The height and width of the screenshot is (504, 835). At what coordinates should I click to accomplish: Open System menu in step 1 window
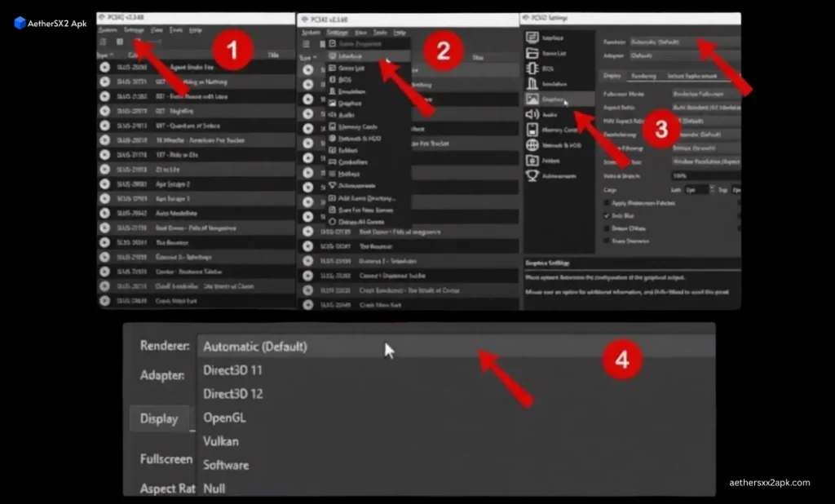[108, 30]
